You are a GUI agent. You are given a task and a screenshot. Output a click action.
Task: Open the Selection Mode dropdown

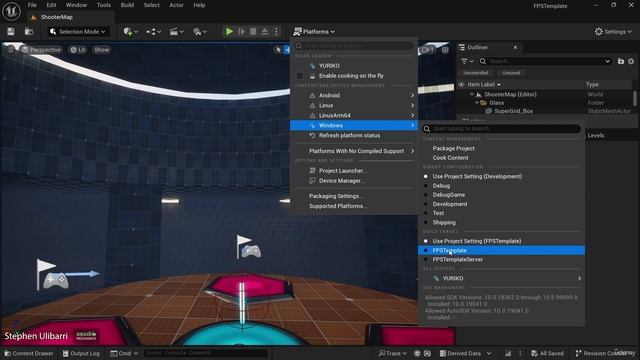[78, 31]
